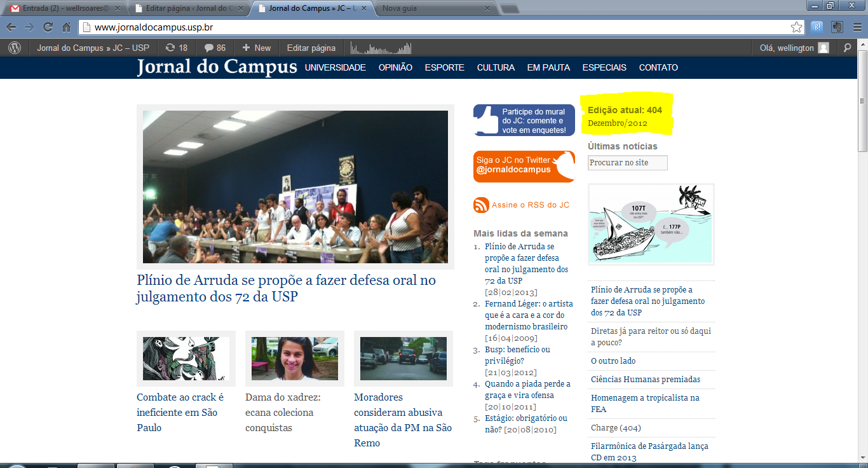Click the Procurar no site search box

coord(628,163)
